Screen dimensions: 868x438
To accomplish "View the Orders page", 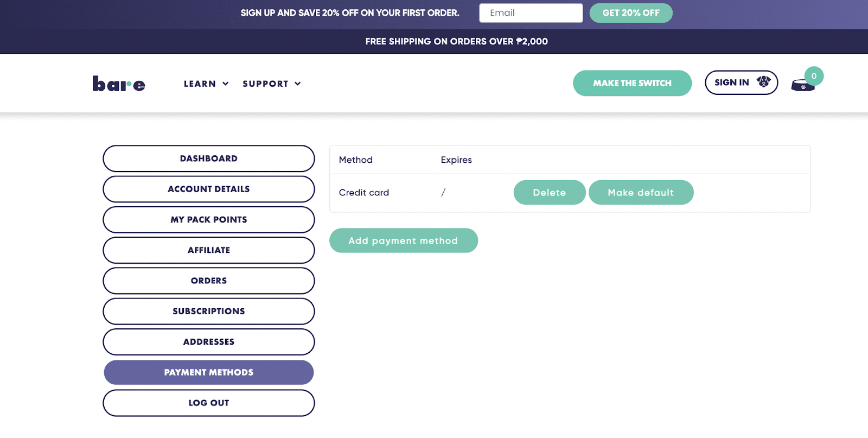I will (x=208, y=281).
